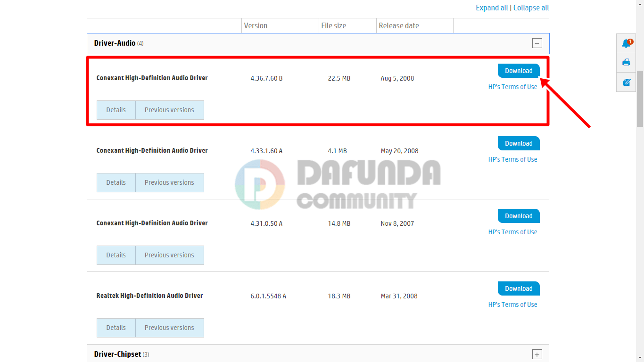This screenshot has width=644, height=362.
Task: Download Conexant driver version 4.36.7.60 B
Action: click(x=519, y=71)
